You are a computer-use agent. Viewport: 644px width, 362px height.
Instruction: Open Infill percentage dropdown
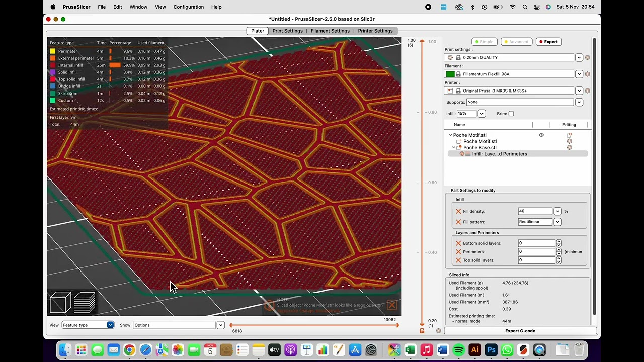coord(481,114)
